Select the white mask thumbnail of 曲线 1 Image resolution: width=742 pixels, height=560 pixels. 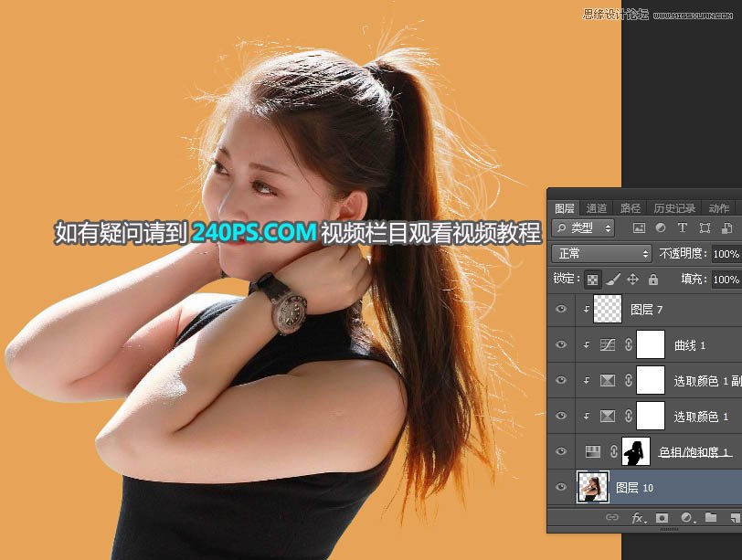pyautogui.click(x=651, y=344)
